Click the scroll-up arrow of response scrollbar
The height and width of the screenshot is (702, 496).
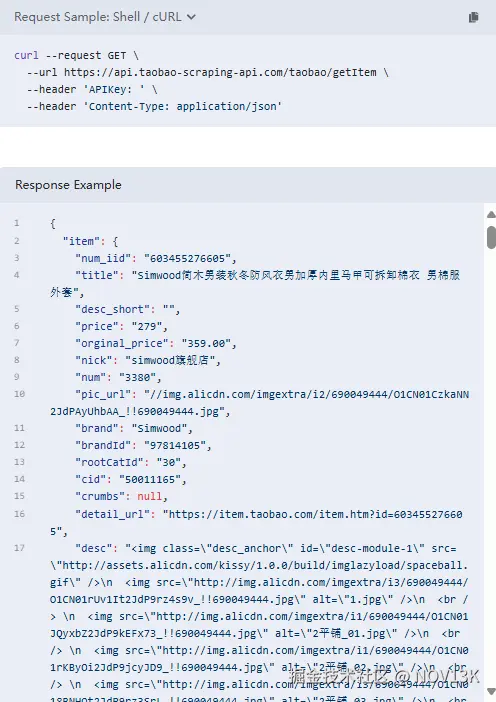click(x=491, y=215)
